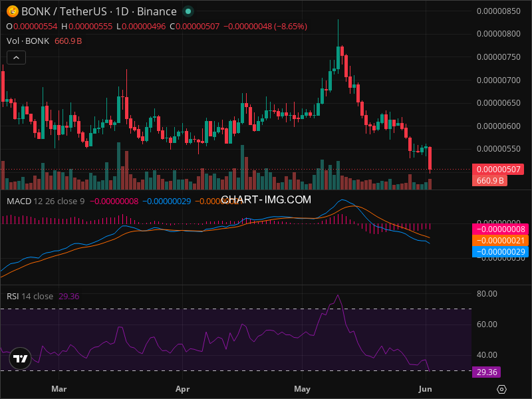Click the Jun label on time axis
Screen dimensions: 532x399
pos(425,389)
